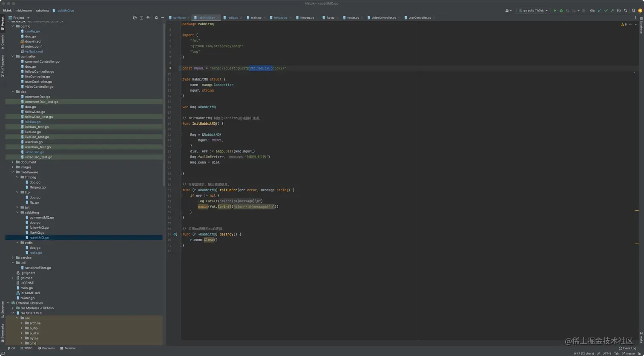The height and width of the screenshot is (356, 644).
Task: Expand the service folder
Action: point(13,258)
